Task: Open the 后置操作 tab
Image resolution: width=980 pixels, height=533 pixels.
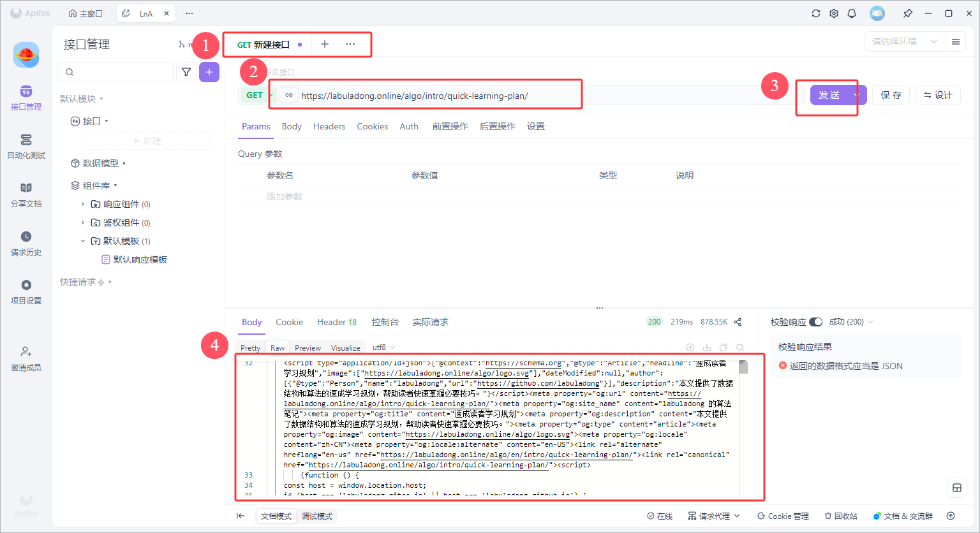Action: click(x=498, y=126)
